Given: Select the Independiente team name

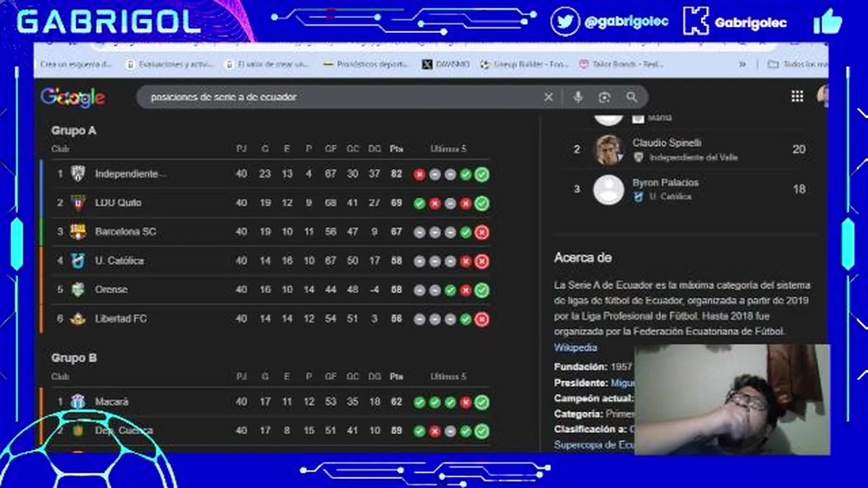Looking at the screenshot, I should (x=130, y=174).
